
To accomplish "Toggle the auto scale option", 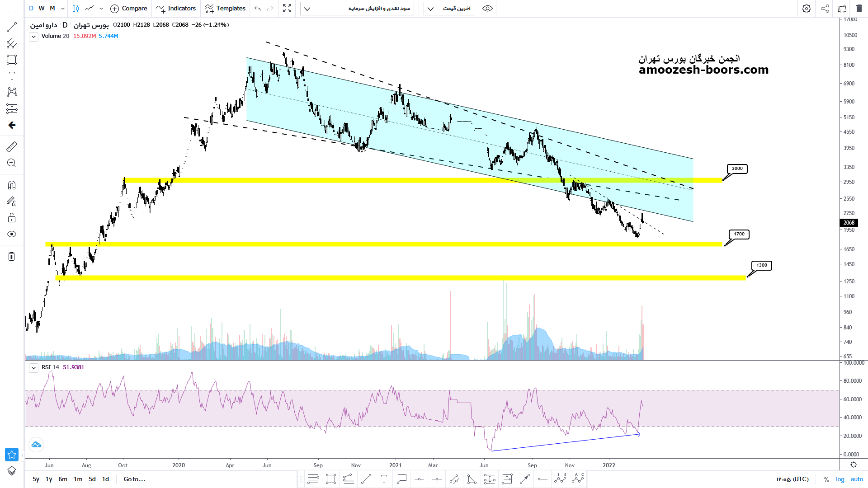I will (x=857, y=479).
